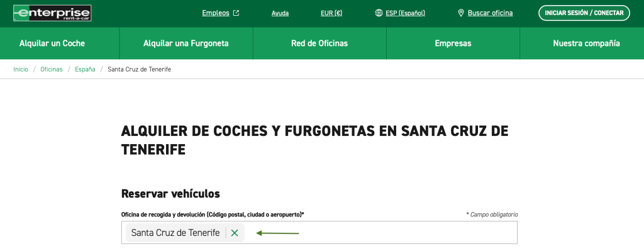The width and height of the screenshot is (644, 251).
Task: Open the Ayuda help link
Action: (x=280, y=13)
